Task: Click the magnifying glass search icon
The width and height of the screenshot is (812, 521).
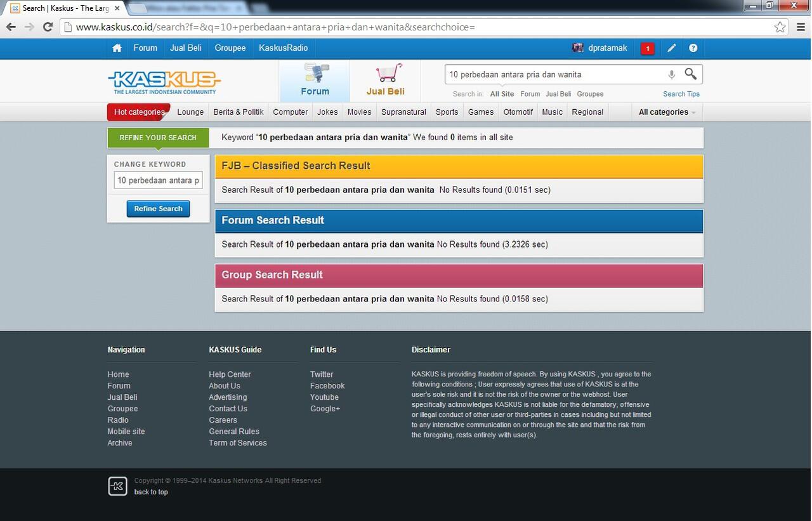Action: click(691, 74)
